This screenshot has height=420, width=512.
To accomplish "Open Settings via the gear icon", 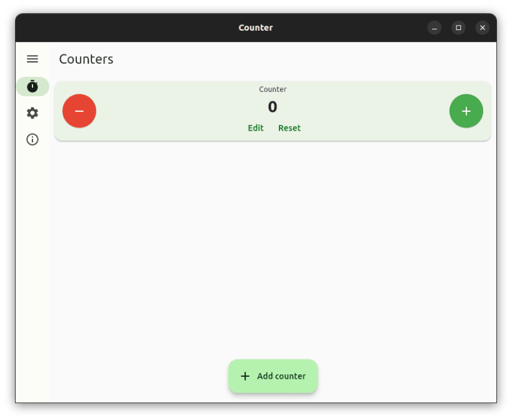I will click(33, 113).
